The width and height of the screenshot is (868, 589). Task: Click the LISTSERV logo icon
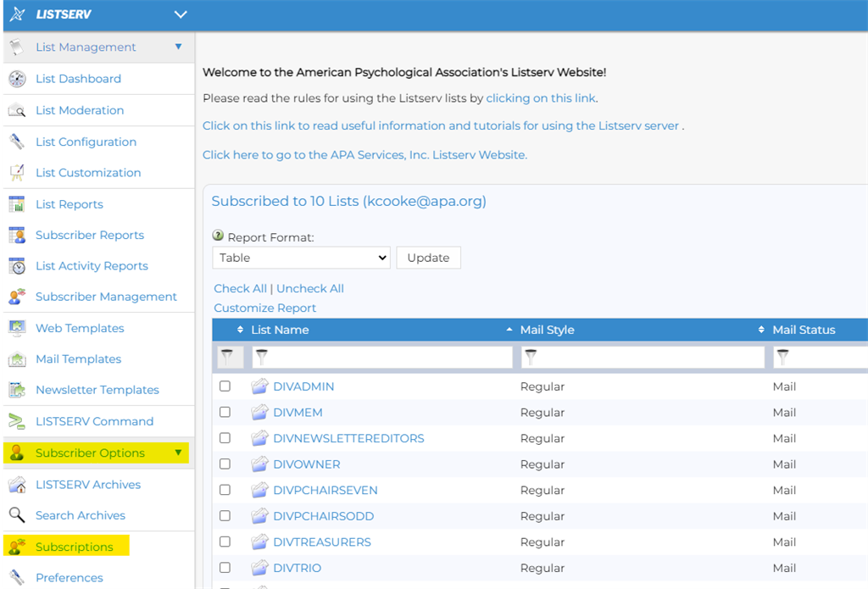18,14
